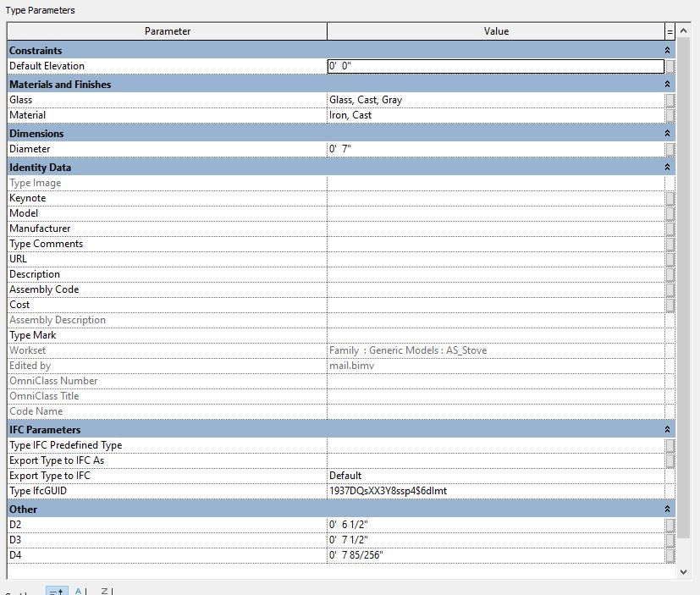Click the small button at the D4 row
This screenshot has width=700, height=595.
pyautogui.click(x=670, y=555)
